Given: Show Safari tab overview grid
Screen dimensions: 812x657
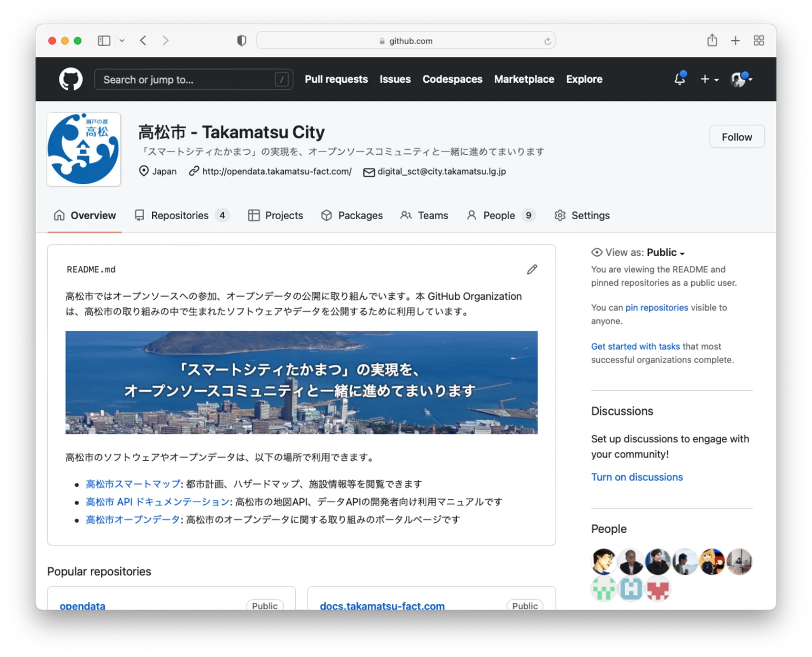Looking at the screenshot, I should tap(759, 41).
